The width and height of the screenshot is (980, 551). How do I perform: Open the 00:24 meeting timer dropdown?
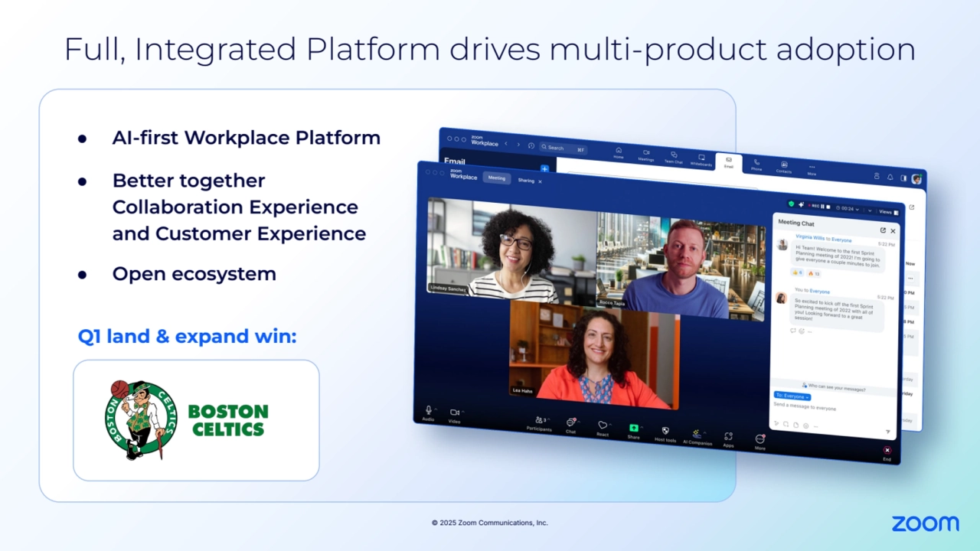848,209
